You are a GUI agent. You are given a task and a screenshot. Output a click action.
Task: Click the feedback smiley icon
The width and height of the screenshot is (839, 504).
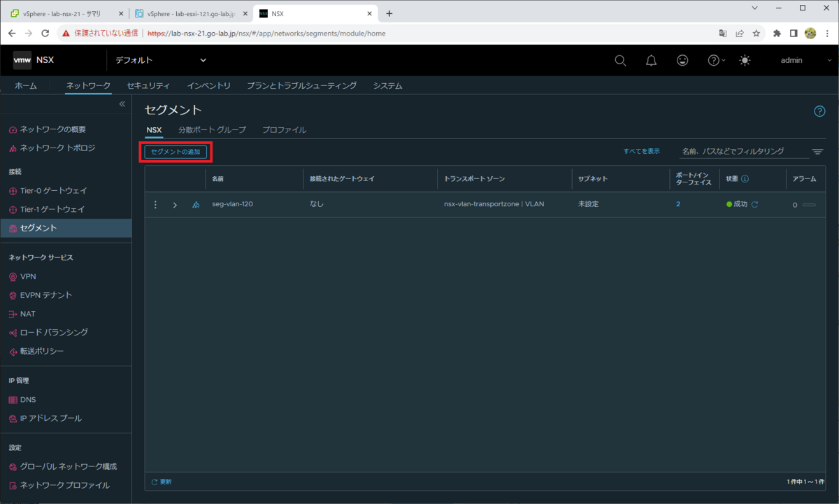682,61
